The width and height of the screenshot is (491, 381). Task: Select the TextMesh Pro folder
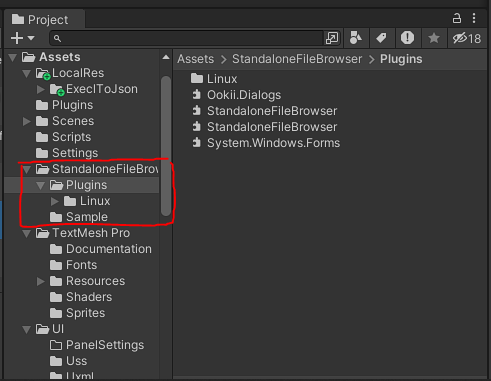point(82,233)
